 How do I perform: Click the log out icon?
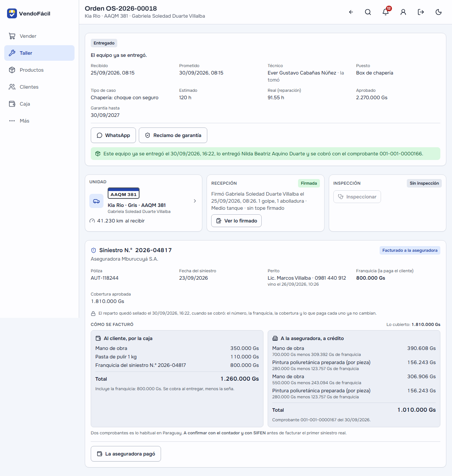click(421, 12)
